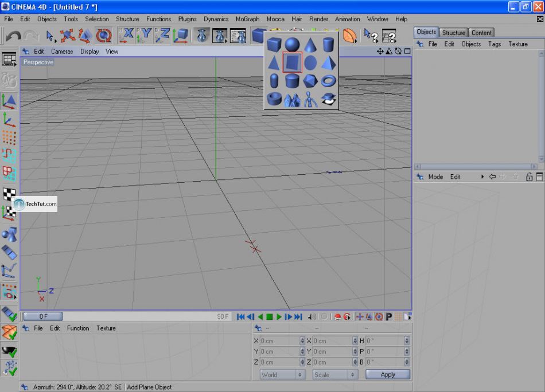
Task: Toggle position keyframe recording
Action: click(x=360, y=317)
